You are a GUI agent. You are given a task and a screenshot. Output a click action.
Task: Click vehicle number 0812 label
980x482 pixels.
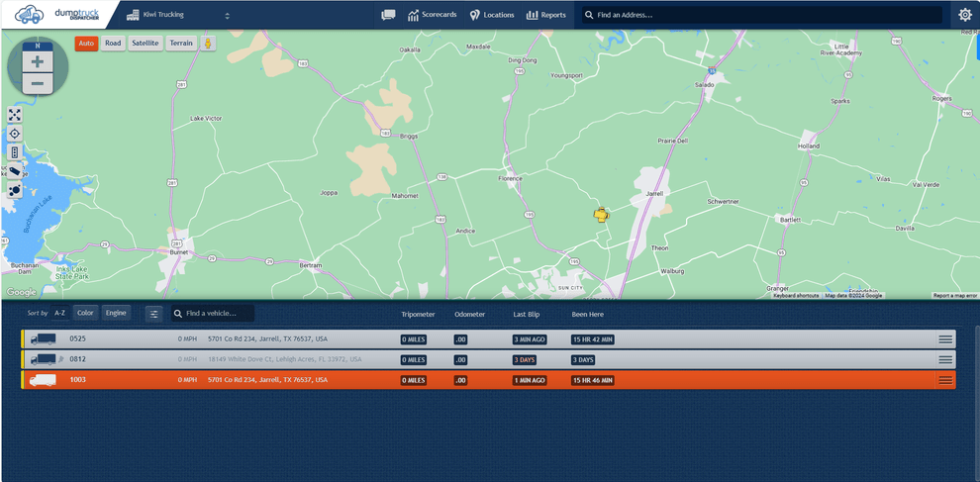[77, 359]
